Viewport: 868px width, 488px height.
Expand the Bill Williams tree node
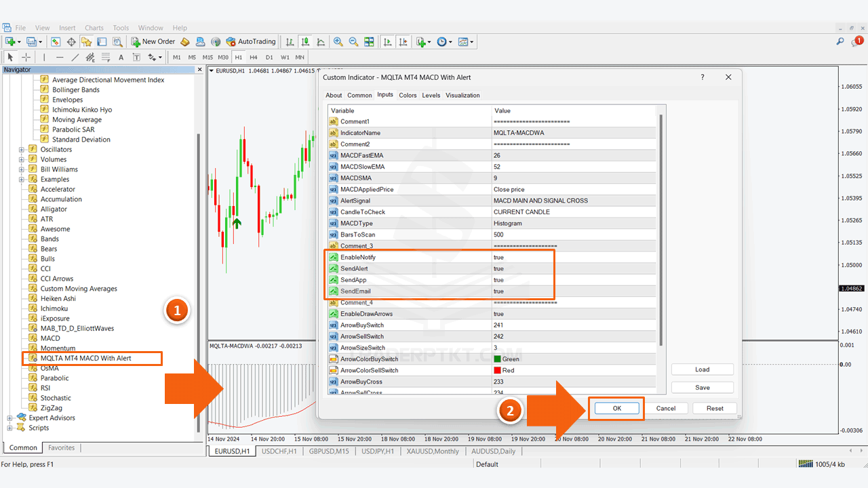[22, 169]
